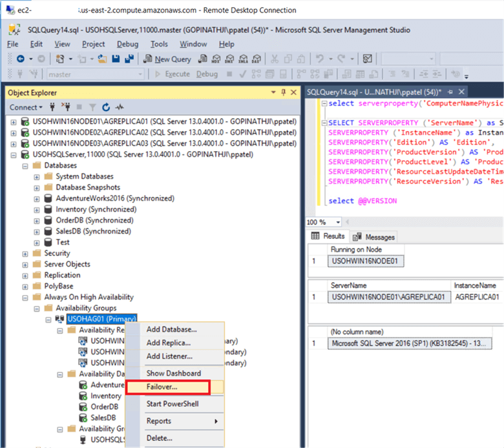This screenshot has height=448, width=504.
Task: Click the USOHAG01 availability group icon
Action: [x=59, y=319]
